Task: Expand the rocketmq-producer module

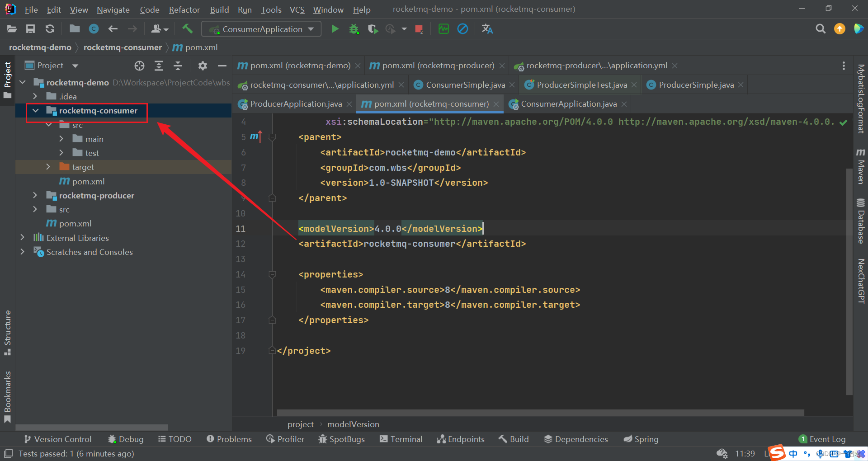Action: (x=35, y=195)
